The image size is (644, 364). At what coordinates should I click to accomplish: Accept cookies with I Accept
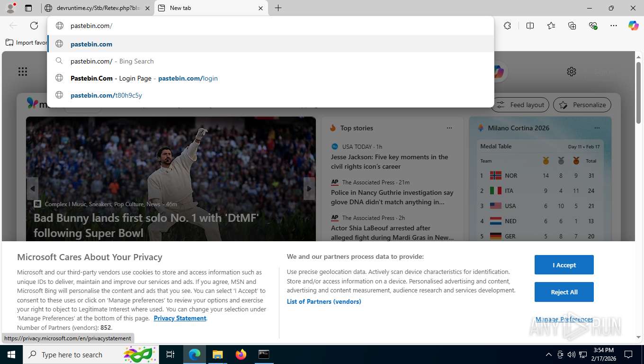[x=564, y=265]
